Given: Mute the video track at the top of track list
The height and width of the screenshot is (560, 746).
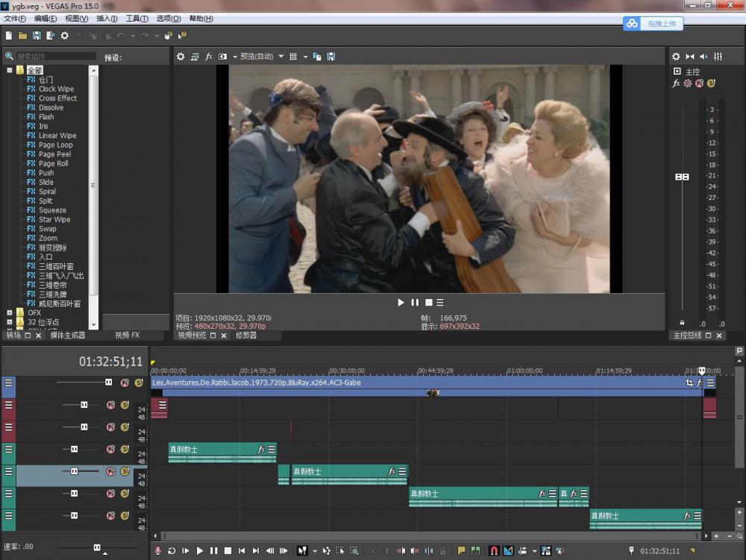Looking at the screenshot, I should click(x=125, y=383).
